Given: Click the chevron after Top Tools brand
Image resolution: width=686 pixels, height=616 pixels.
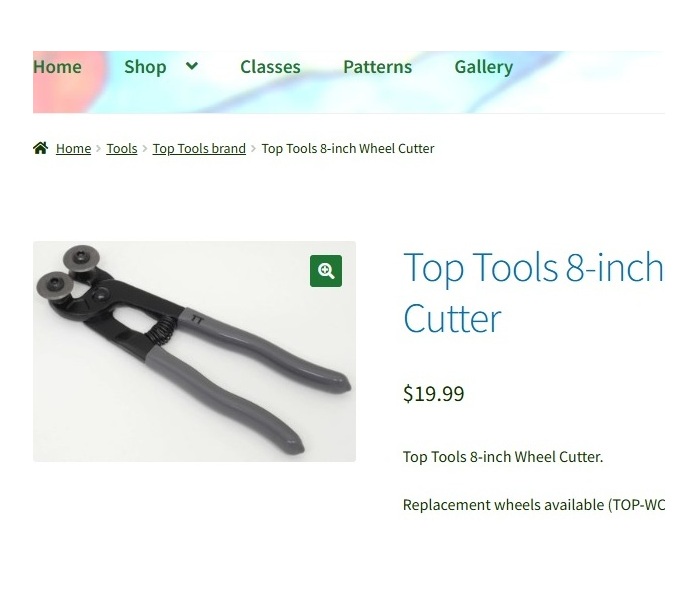Looking at the screenshot, I should (x=253, y=149).
